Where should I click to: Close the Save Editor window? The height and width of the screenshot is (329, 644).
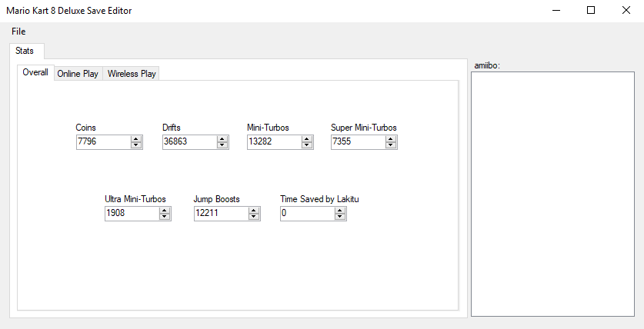coord(626,10)
